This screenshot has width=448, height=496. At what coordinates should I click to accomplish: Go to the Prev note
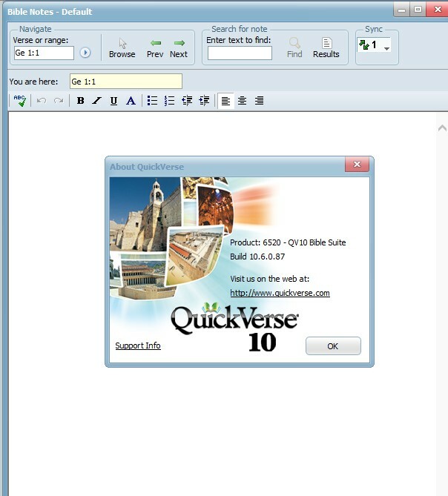(x=155, y=48)
